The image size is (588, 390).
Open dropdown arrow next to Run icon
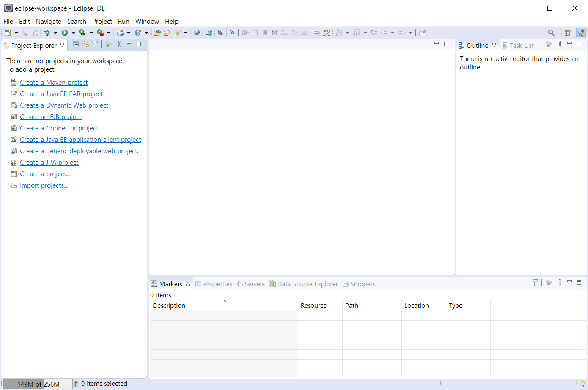click(x=73, y=33)
